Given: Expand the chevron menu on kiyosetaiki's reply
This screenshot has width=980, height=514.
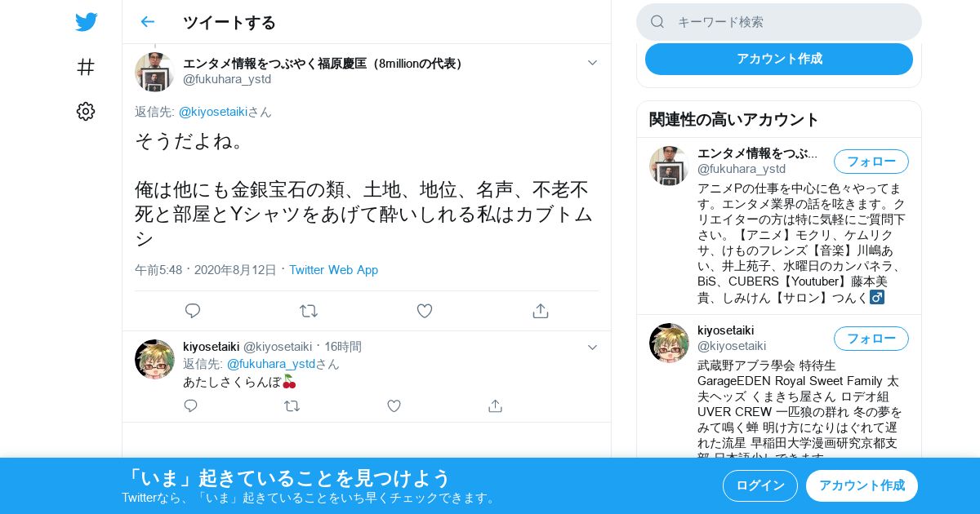Looking at the screenshot, I should coord(593,347).
